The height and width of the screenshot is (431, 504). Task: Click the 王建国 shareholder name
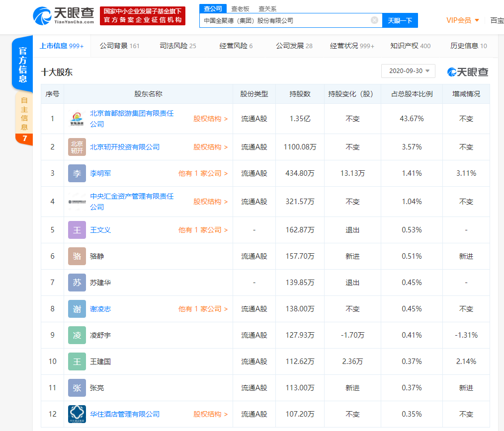point(100,361)
